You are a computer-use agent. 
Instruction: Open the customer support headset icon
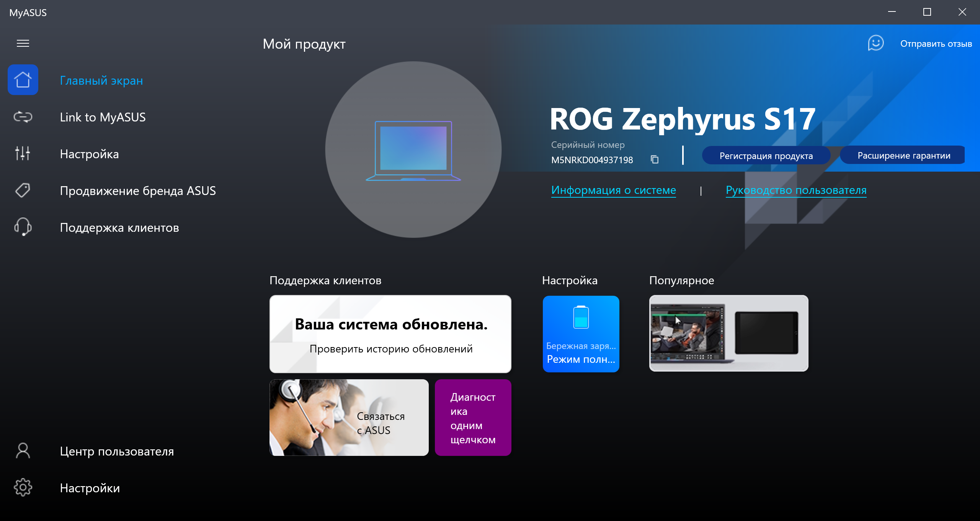click(x=23, y=227)
